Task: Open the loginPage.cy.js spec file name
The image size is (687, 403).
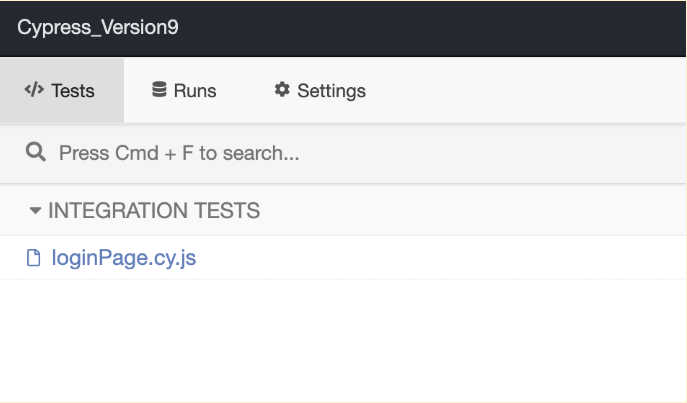Action: 124,259
